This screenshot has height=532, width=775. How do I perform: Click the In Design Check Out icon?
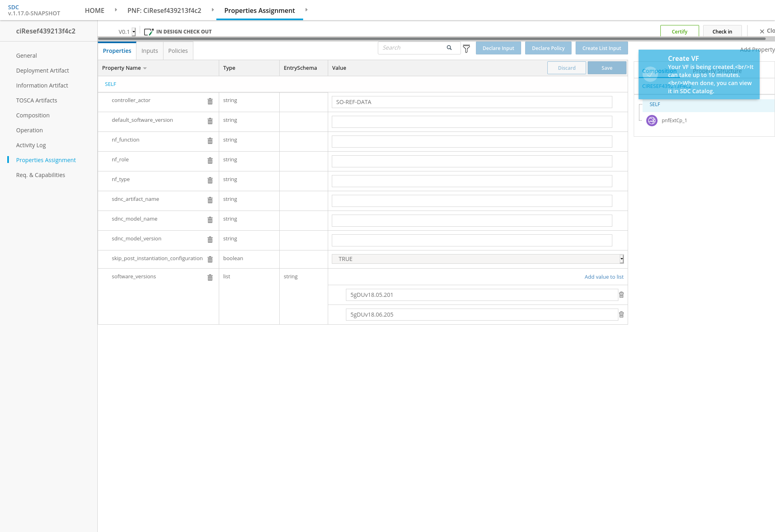click(x=149, y=32)
